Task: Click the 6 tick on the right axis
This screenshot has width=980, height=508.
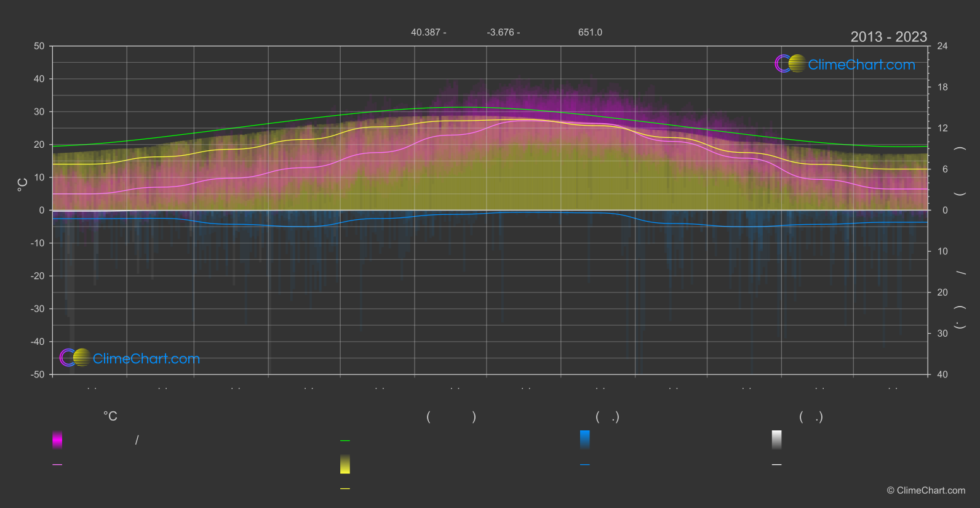Action: (945, 169)
